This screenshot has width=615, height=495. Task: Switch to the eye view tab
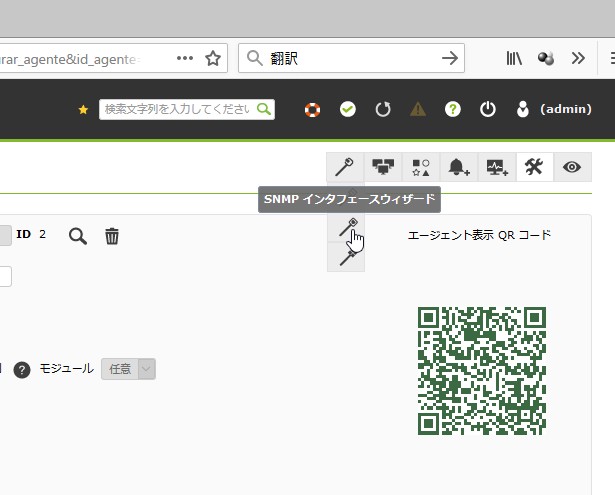point(572,167)
